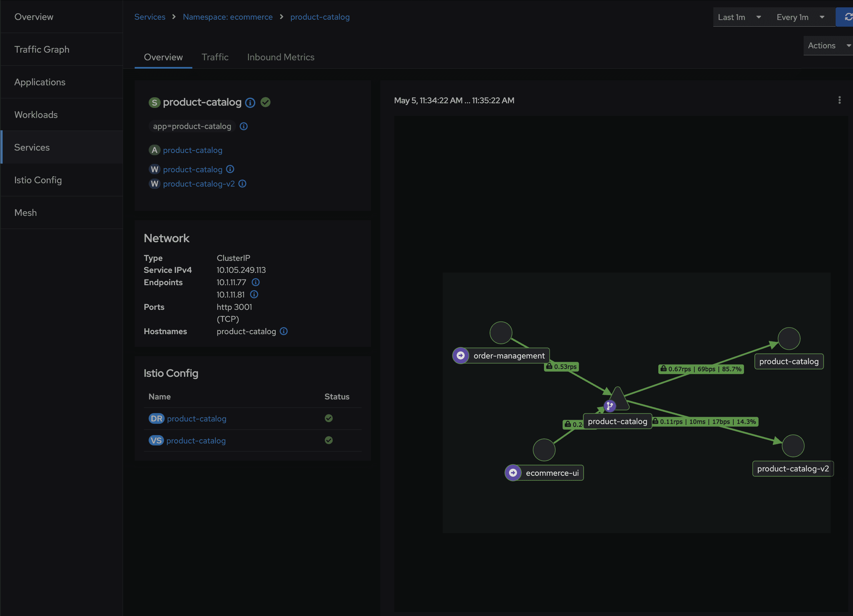Click the product-catalog-v2 node label in graph
The width and height of the screenshot is (853, 616).
(793, 469)
